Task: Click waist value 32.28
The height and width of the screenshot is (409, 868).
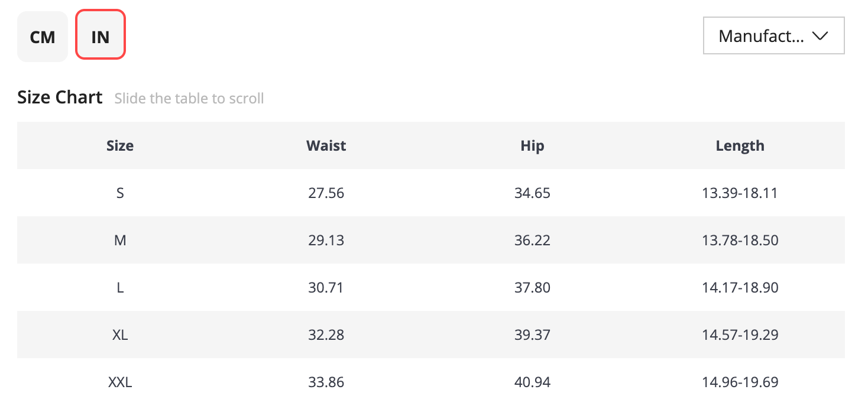Action: coord(326,335)
